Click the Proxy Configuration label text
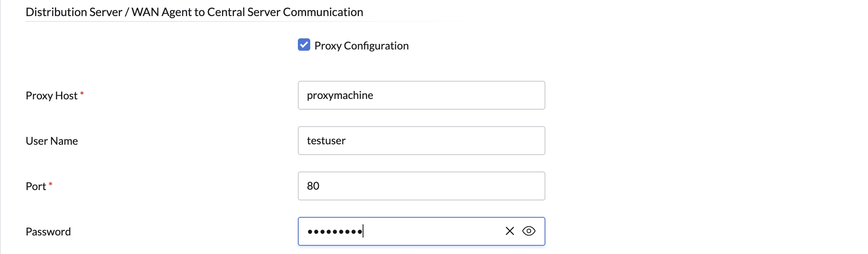 tap(362, 45)
